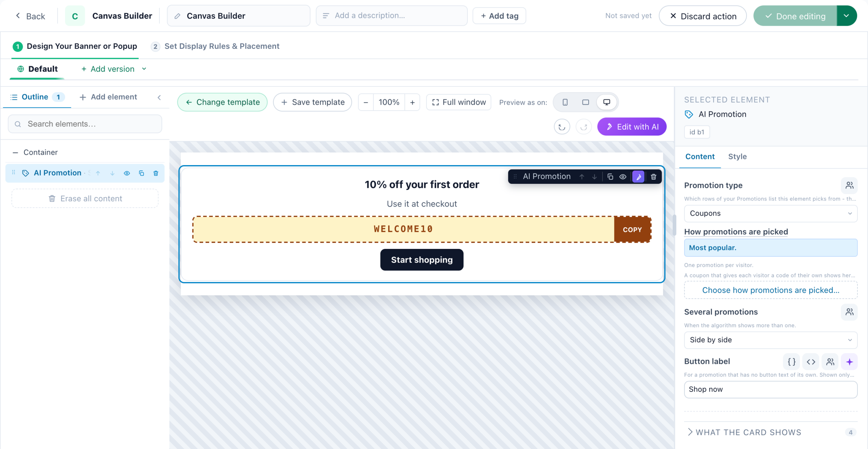Image resolution: width=868 pixels, height=449 pixels.
Task: Expand Done editing dropdown arrow
Action: pyautogui.click(x=847, y=16)
